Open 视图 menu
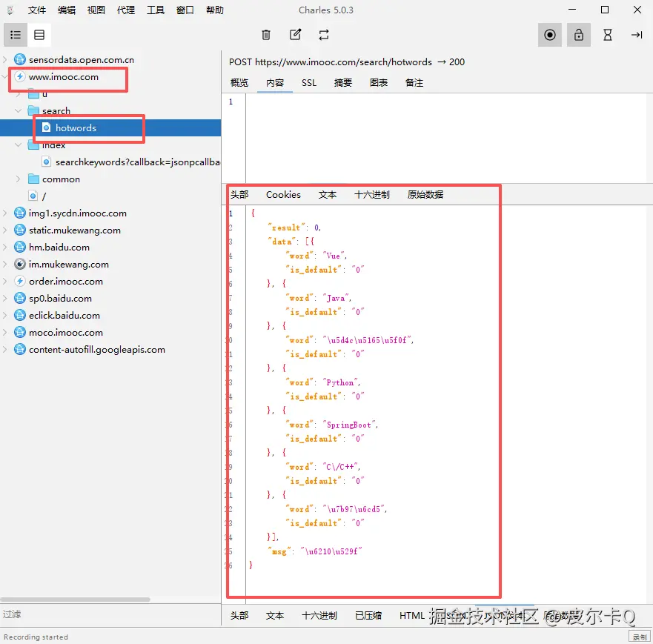The image size is (653, 644). pos(96,10)
